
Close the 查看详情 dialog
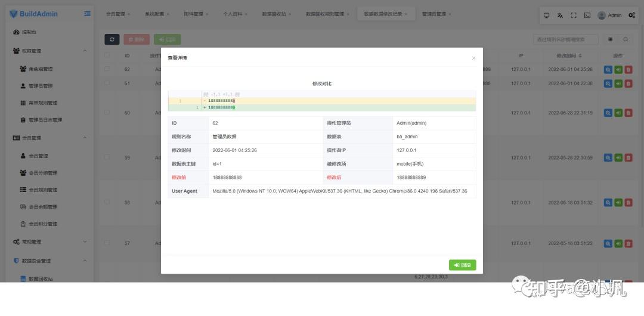tap(473, 58)
